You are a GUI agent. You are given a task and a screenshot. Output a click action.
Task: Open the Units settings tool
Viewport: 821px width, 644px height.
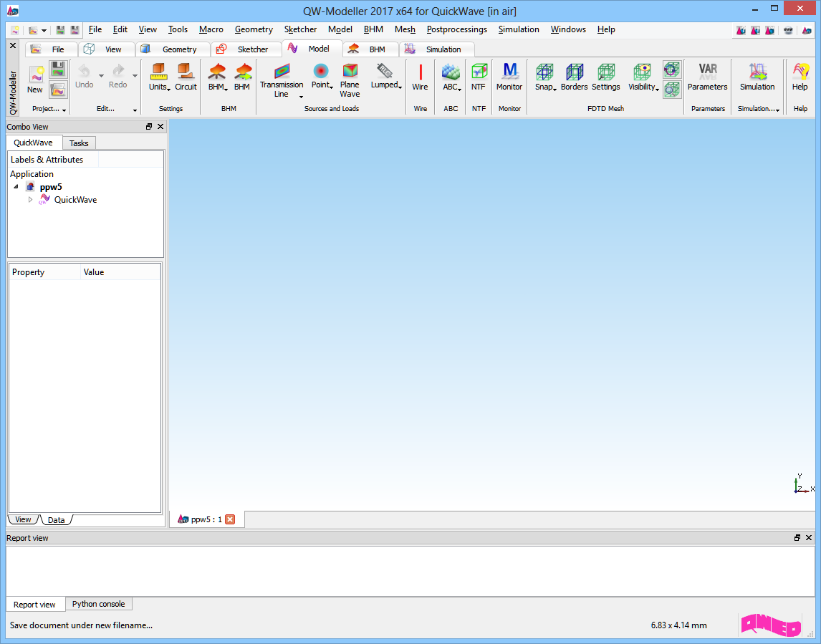159,77
